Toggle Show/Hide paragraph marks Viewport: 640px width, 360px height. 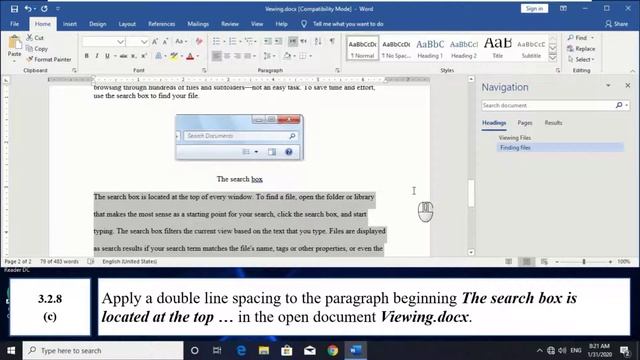(332, 41)
